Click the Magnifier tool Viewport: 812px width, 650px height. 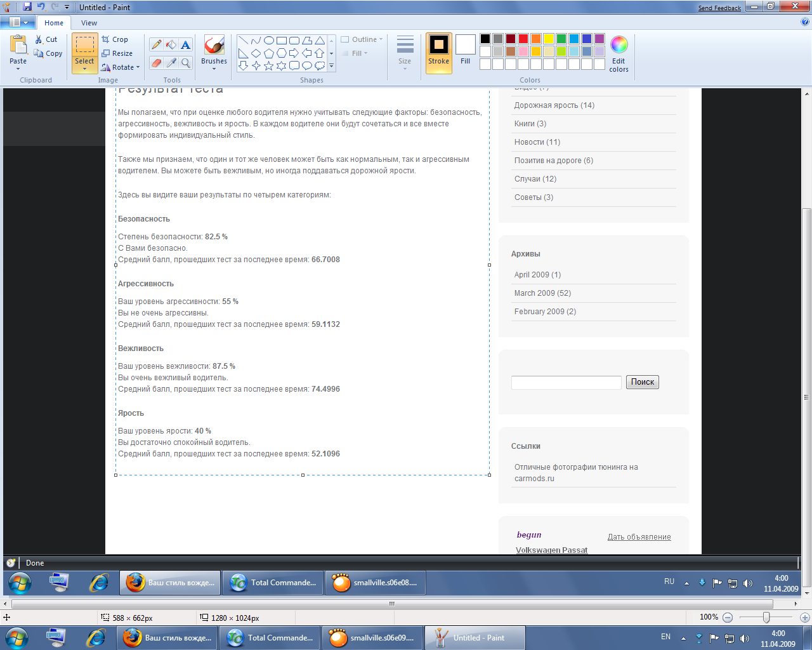click(185, 63)
